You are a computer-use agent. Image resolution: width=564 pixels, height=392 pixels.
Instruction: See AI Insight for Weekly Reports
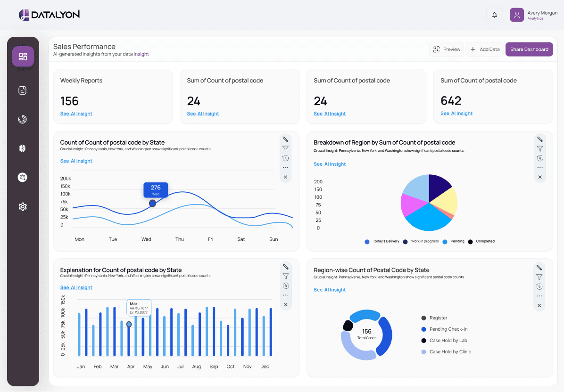click(x=76, y=114)
